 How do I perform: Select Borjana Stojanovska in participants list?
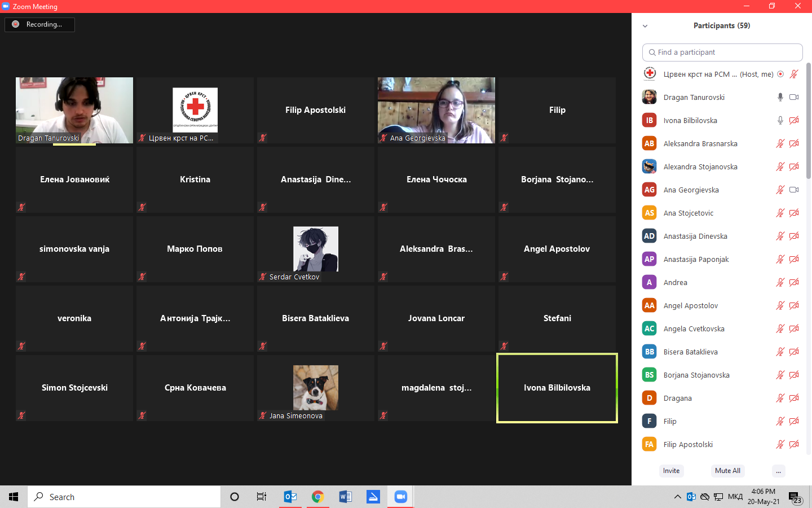[696, 375]
